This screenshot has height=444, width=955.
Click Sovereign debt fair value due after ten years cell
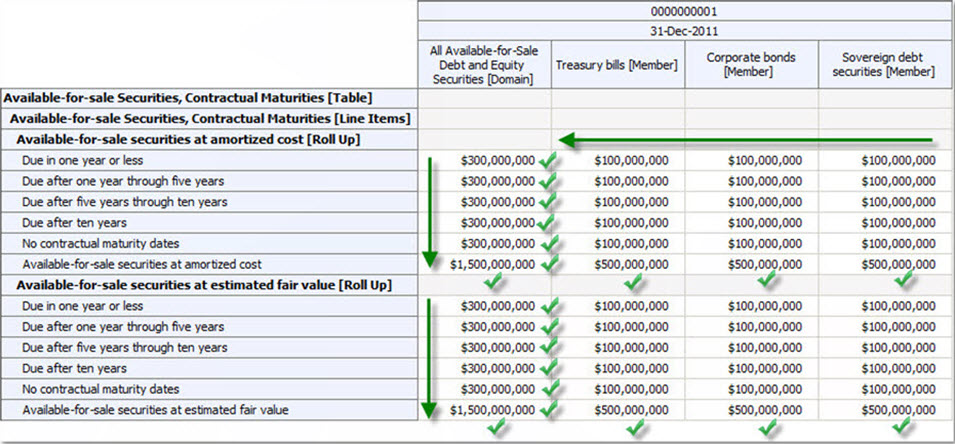click(884, 368)
